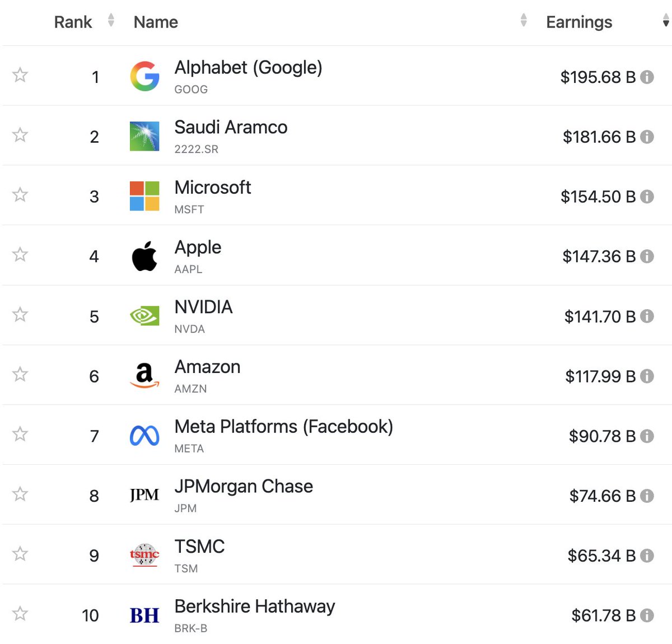672x644 pixels.
Task: Add JPMorgan Chase to favorites star
Action: [x=20, y=494]
